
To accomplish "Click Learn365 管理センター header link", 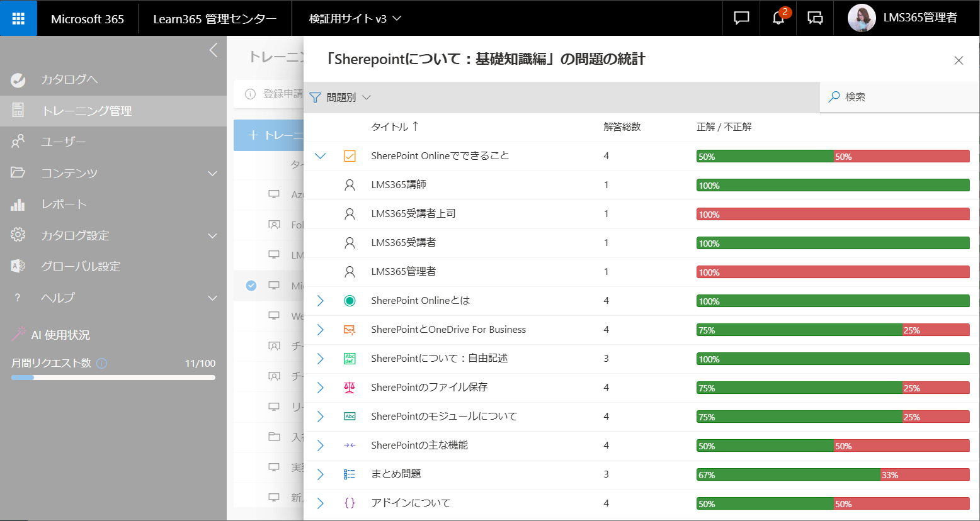I will click(215, 19).
